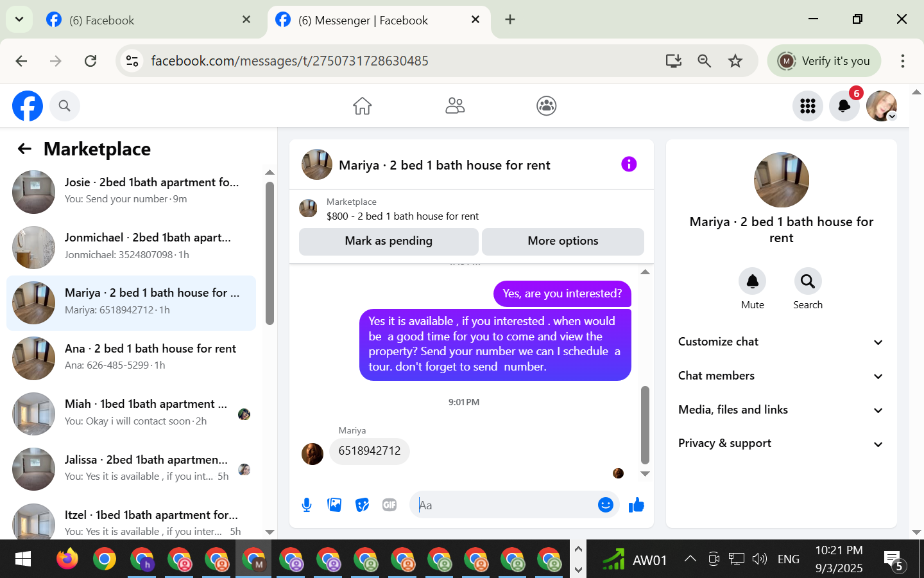Click the Verify it's you button

click(824, 61)
